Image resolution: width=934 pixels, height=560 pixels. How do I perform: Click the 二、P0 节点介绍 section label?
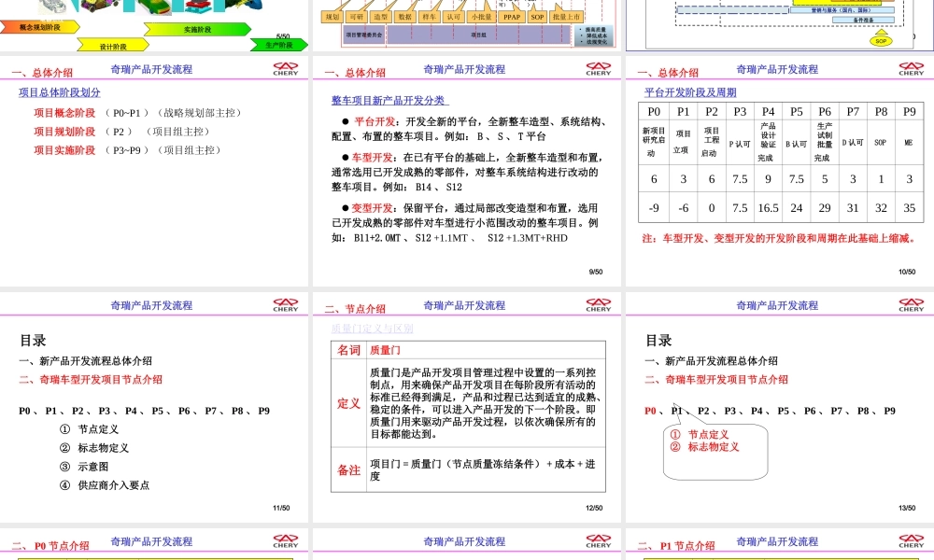coord(50,545)
